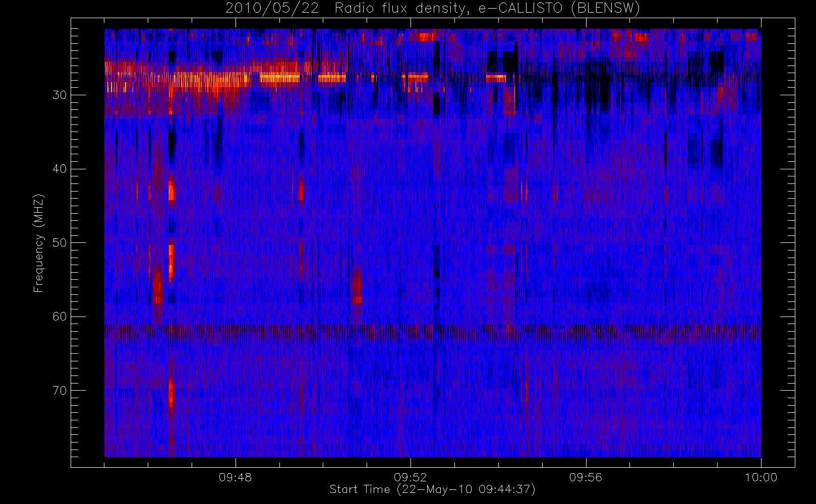Click the 10:00 time tick label
The width and height of the screenshot is (816, 504).
[x=761, y=477]
